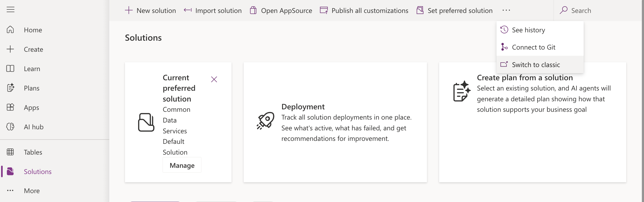Click Open AppSource in the command bar
The image size is (644, 202).
286,11
